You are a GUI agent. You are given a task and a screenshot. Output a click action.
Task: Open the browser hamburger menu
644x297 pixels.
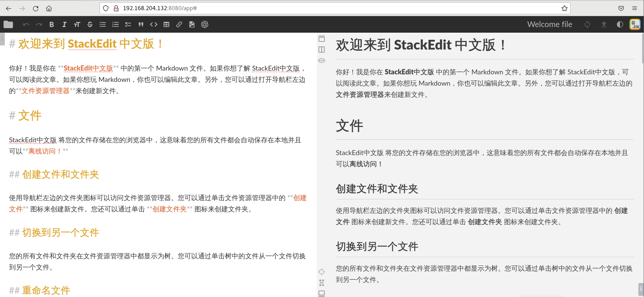click(635, 8)
